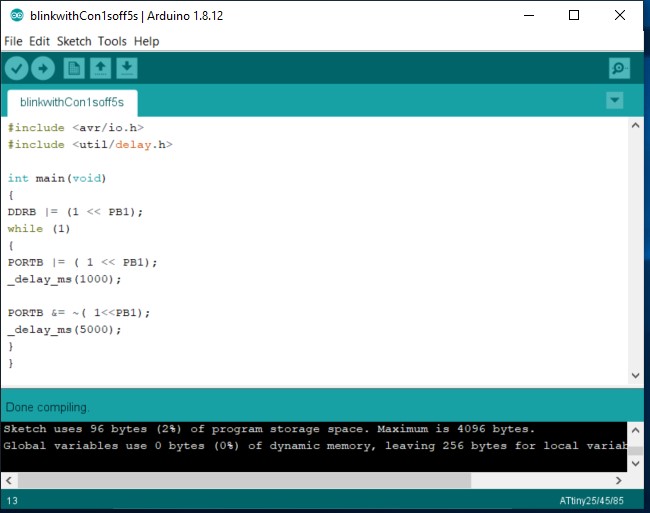Click the Verify checkmark button
Viewport: 650px width, 513px height.
tap(17, 68)
